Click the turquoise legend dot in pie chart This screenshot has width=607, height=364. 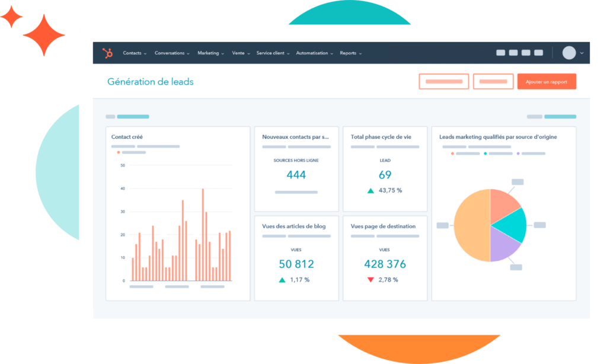pos(485,154)
